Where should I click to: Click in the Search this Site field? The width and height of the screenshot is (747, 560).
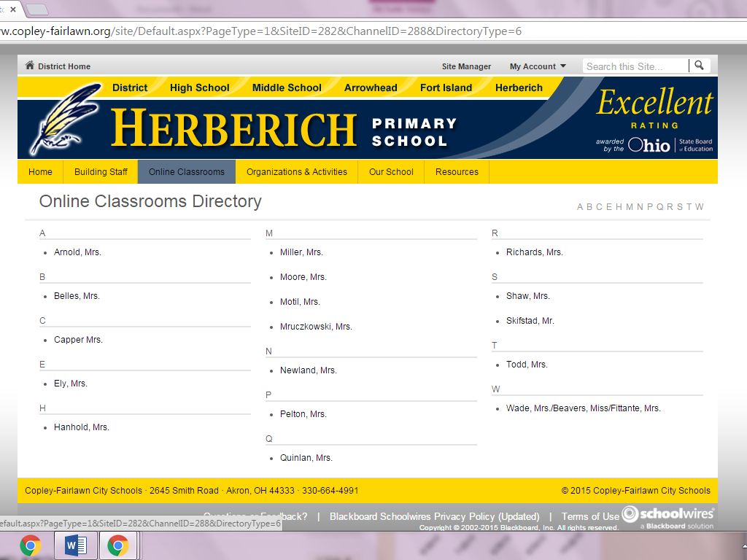(x=635, y=66)
